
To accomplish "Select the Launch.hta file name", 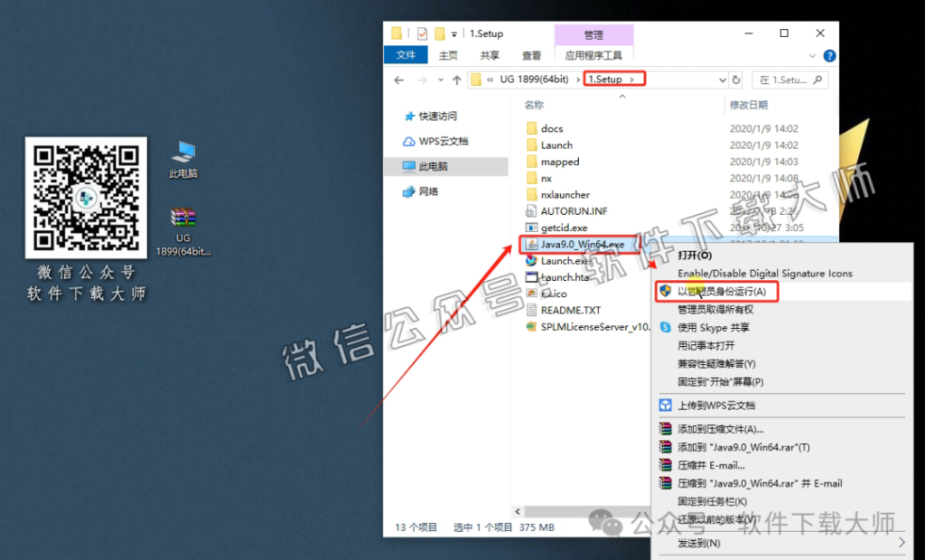I will 565,276.
